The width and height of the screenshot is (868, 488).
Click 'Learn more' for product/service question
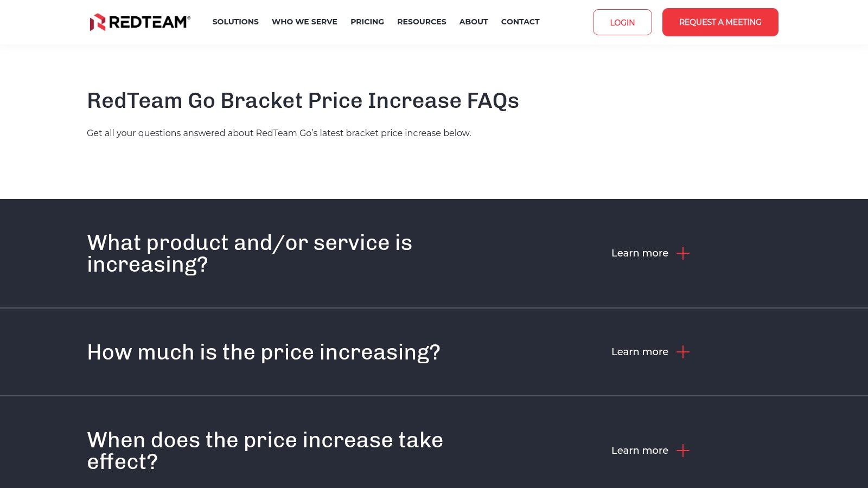coord(640,253)
